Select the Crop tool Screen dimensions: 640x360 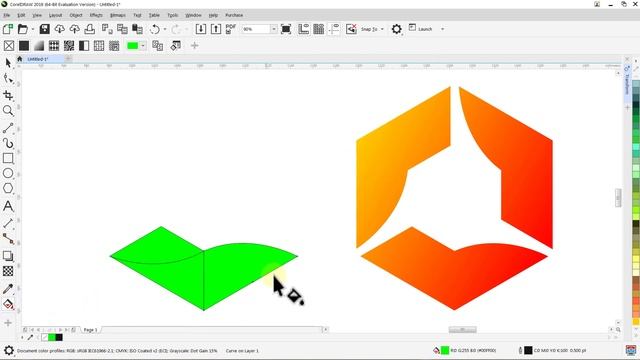pos(8,96)
